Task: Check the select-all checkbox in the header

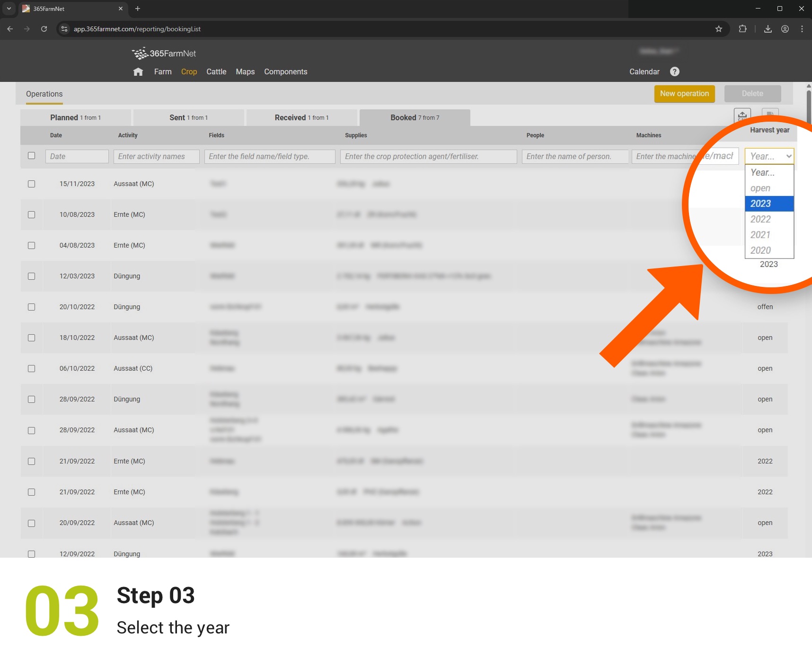Action: point(32,155)
